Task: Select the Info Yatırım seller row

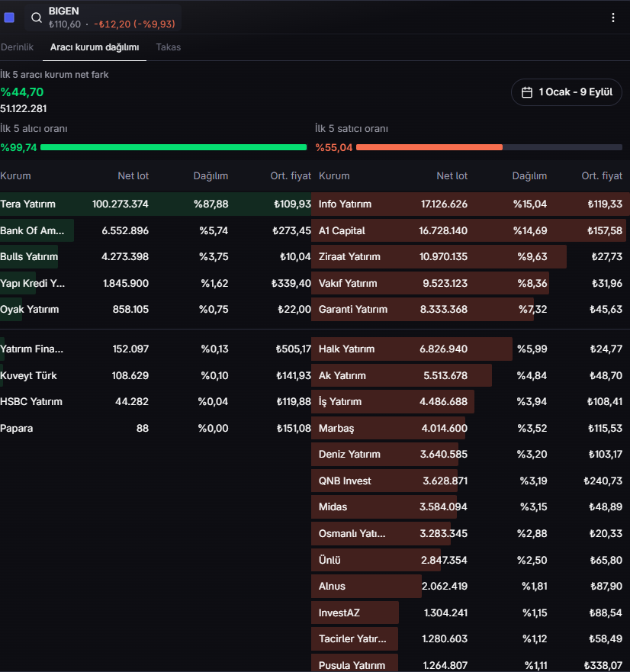Action: click(x=471, y=204)
